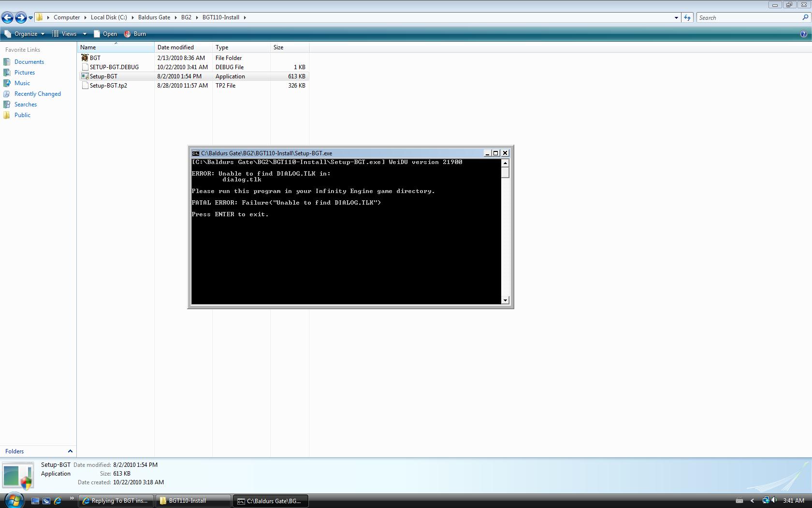The width and height of the screenshot is (812, 508).
Task: Select BG2 breadcrumb segment
Action: 186,17
